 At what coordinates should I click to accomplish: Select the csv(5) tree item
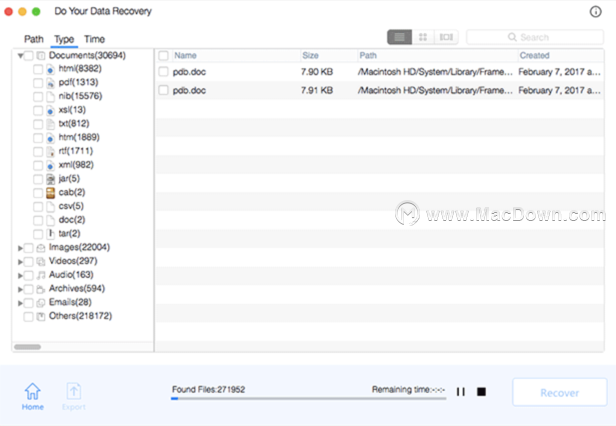pyautogui.click(x=71, y=206)
